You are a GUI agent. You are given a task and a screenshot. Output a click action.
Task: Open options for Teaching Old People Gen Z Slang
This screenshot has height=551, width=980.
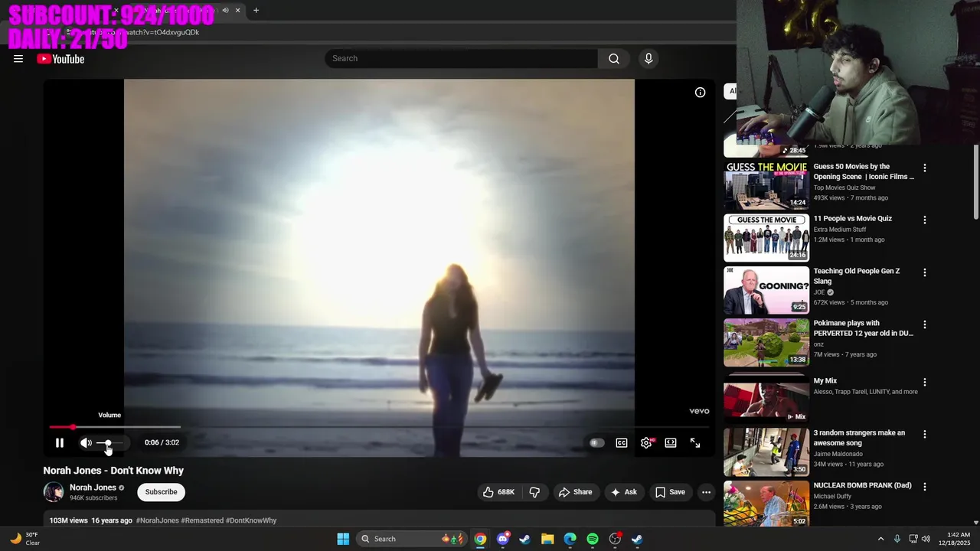[x=924, y=272]
